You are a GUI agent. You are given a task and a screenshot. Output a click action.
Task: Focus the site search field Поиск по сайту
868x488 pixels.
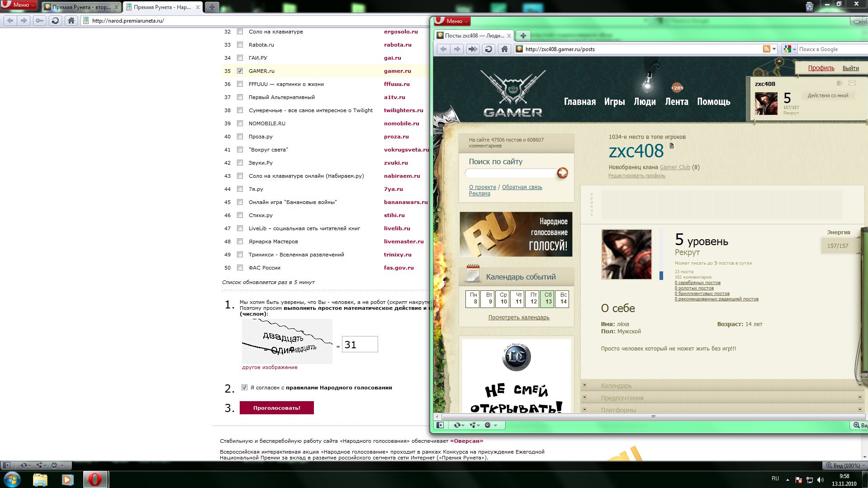click(x=511, y=173)
